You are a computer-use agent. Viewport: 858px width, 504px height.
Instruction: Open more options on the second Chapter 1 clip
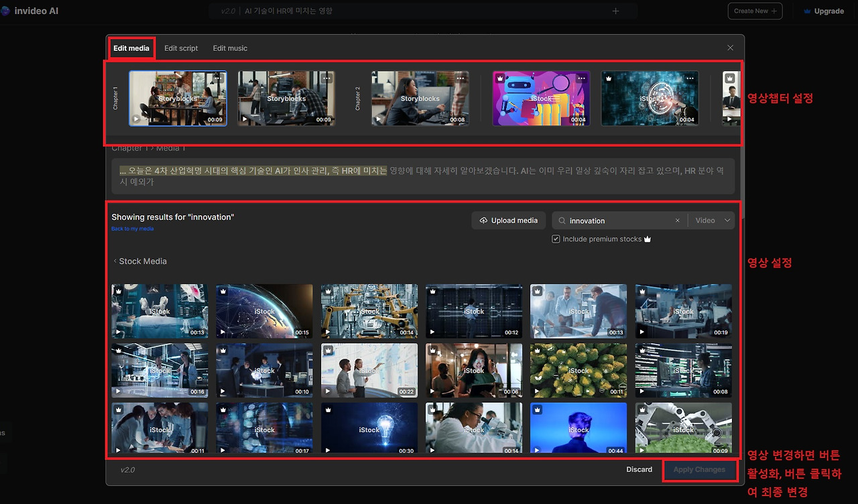tap(326, 78)
